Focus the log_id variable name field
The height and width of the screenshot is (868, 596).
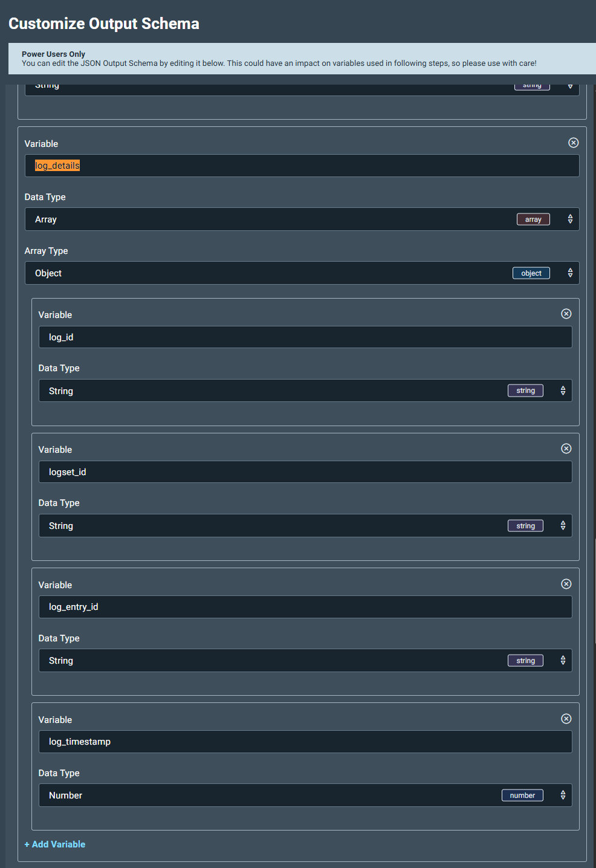click(305, 337)
